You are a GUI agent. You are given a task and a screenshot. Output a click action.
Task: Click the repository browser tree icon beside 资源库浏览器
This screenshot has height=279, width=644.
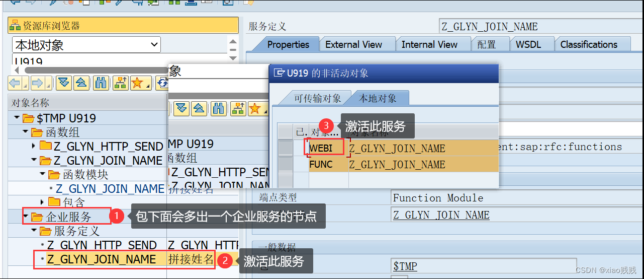pyautogui.click(x=15, y=26)
